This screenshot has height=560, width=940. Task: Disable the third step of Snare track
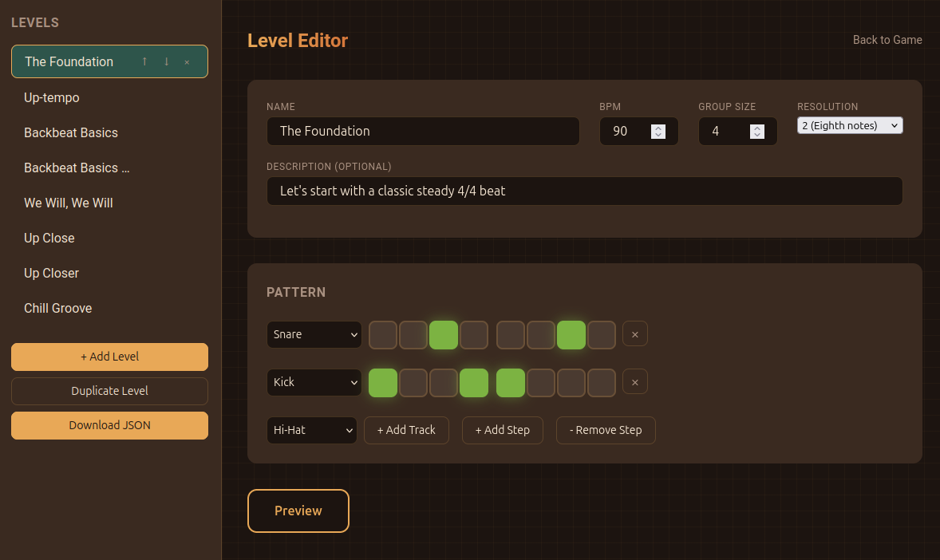point(444,335)
